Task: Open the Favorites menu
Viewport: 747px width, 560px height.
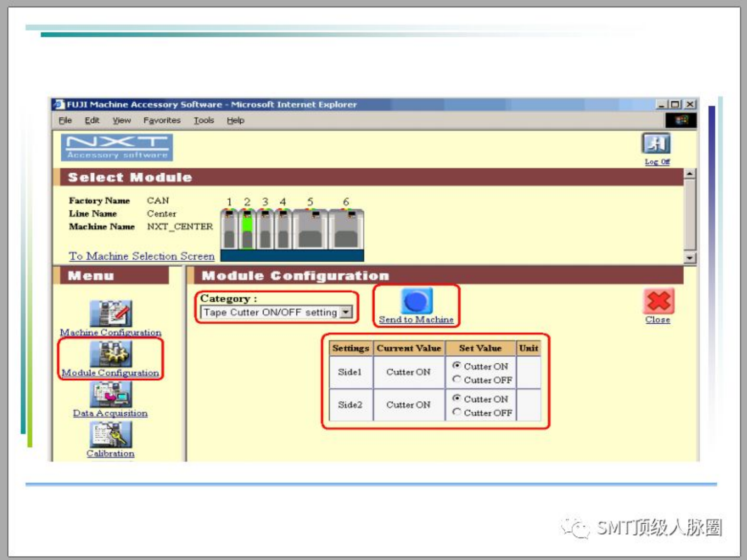Action: 162,120
